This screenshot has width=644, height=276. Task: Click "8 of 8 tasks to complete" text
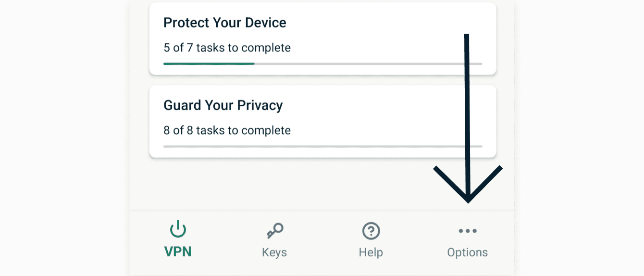tap(227, 130)
